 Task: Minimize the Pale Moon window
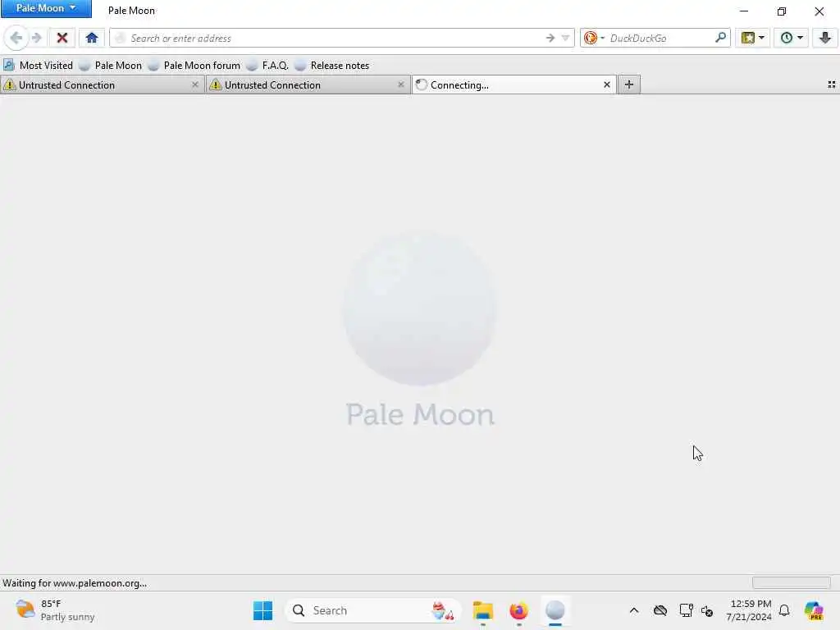coord(744,11)
